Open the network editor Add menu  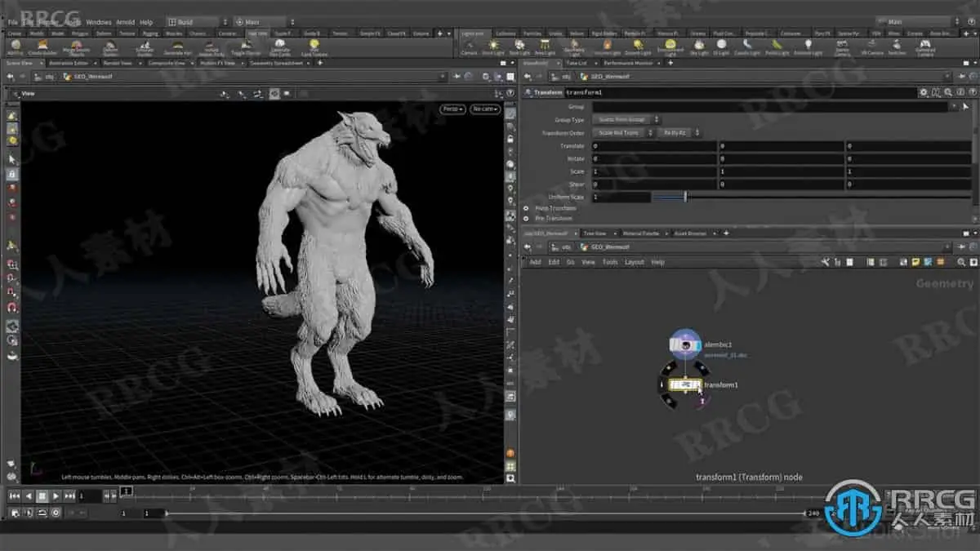[535, 262]
